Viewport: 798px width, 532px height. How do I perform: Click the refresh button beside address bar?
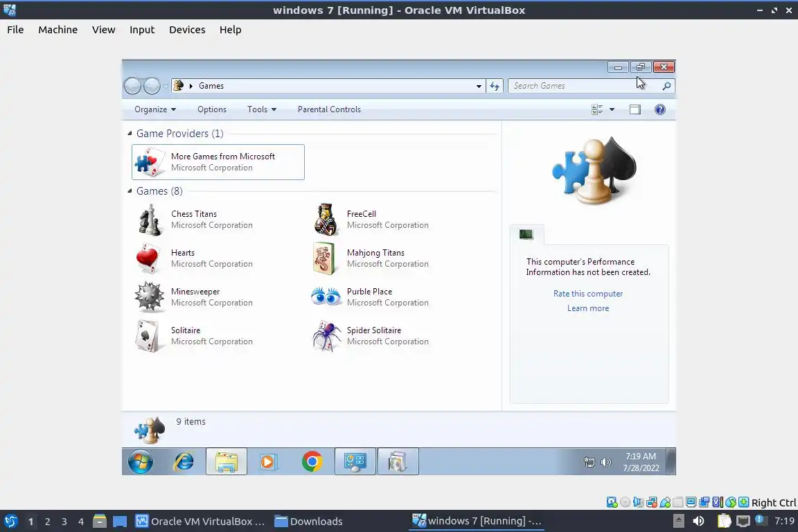495,86
